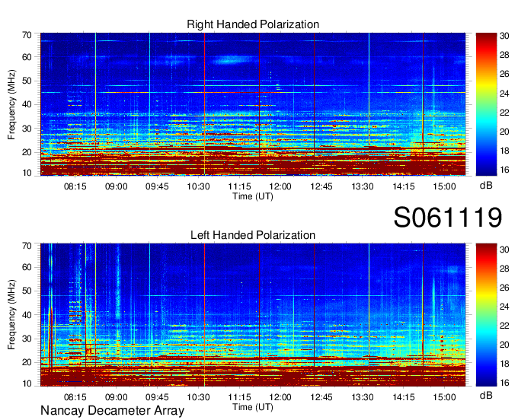The image size is (518, 420).
Task: Click 30 on the top frequency axis
Action: pos(27,129)
